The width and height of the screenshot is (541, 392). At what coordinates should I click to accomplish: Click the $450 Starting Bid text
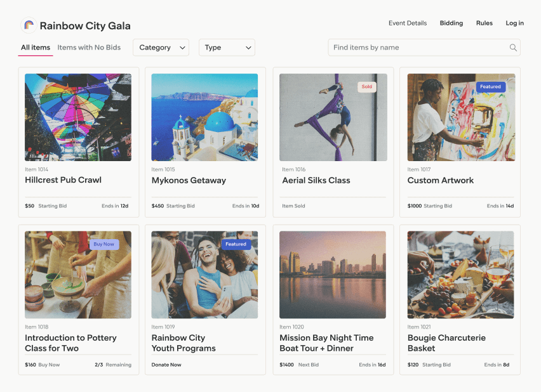pyautogui.click(x=173, y=206)
